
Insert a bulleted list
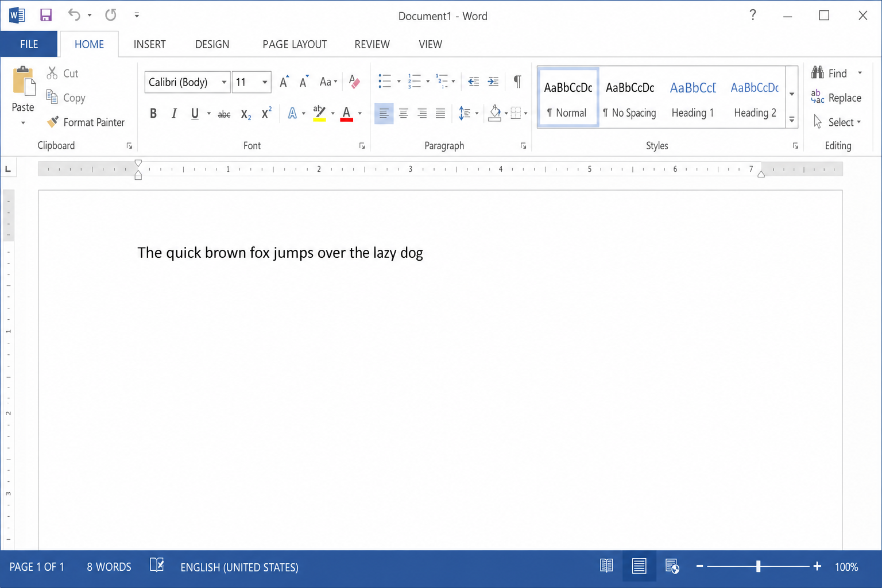(385, 82)
